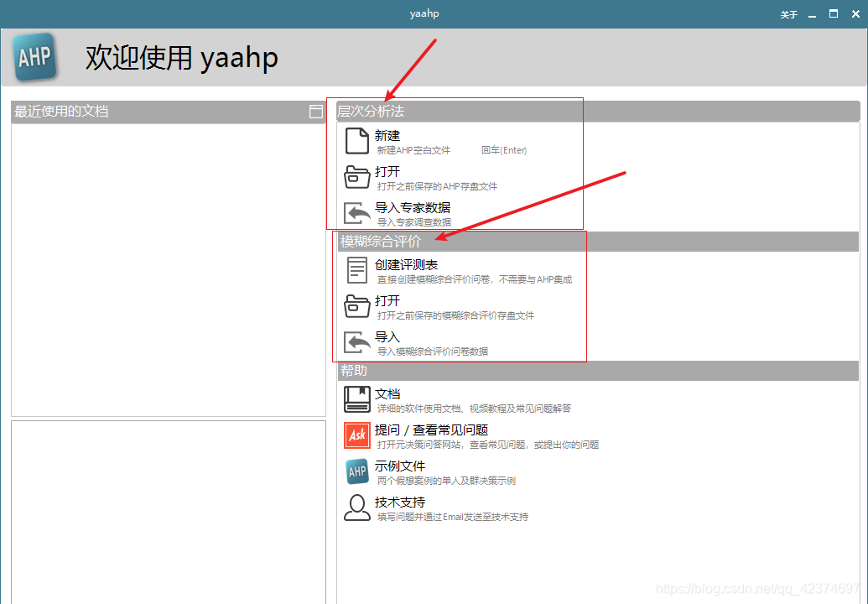Open 提问 / 查看常见问题
Image resolution: width=868 pixels, height=604 pixels.
point(431,430)
